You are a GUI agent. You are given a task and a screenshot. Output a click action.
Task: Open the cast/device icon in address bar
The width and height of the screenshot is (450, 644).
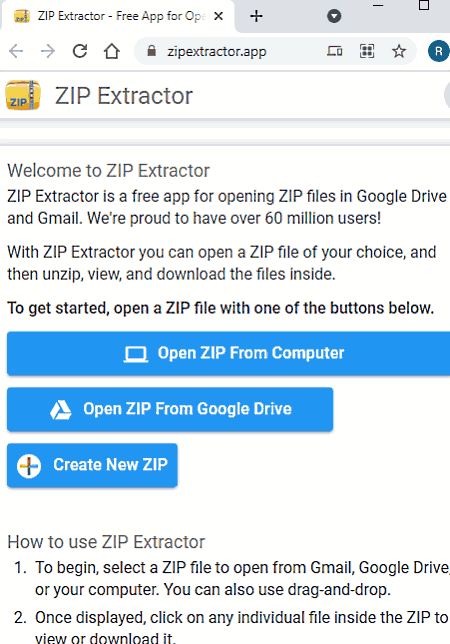[335, 51]
